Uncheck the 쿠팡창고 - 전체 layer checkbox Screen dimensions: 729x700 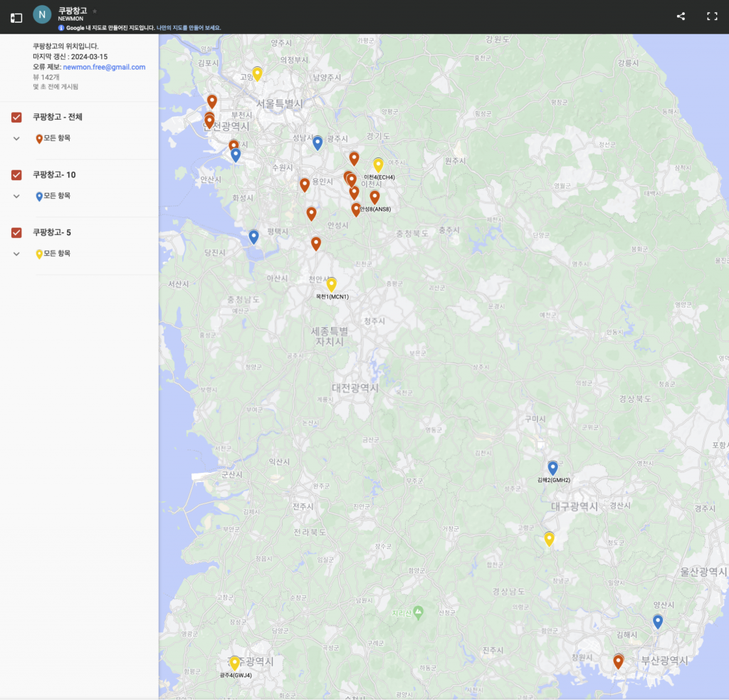coord(17,117)
